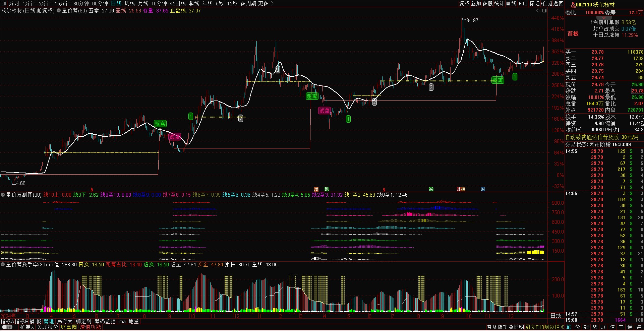
Task: Collapse the 量价筹换手率(30) indicator panel
Action: tap(3, 265)
